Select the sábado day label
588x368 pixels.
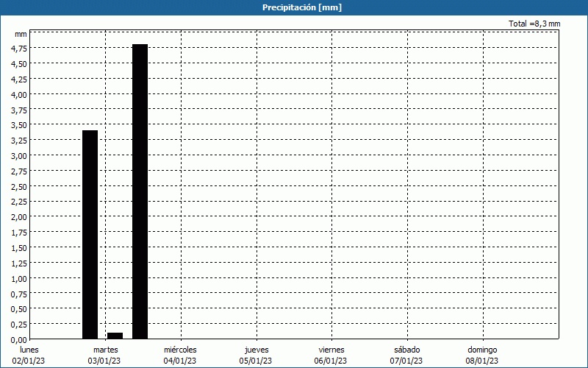pyautogui.click(x=407, y=350)
